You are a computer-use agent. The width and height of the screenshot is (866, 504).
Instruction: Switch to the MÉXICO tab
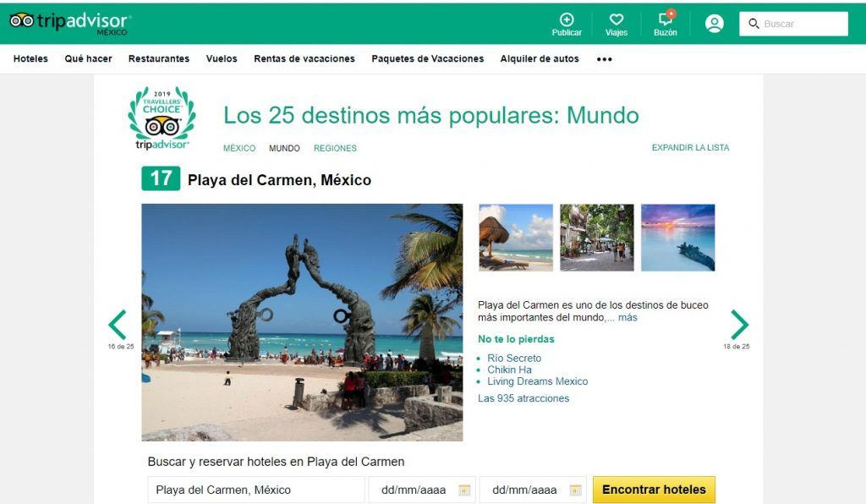239,148
